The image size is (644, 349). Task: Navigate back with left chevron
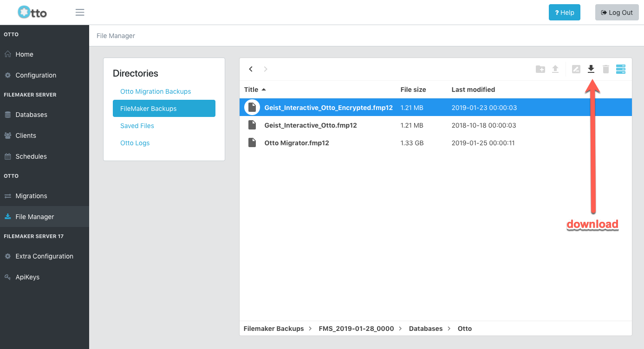251,69
